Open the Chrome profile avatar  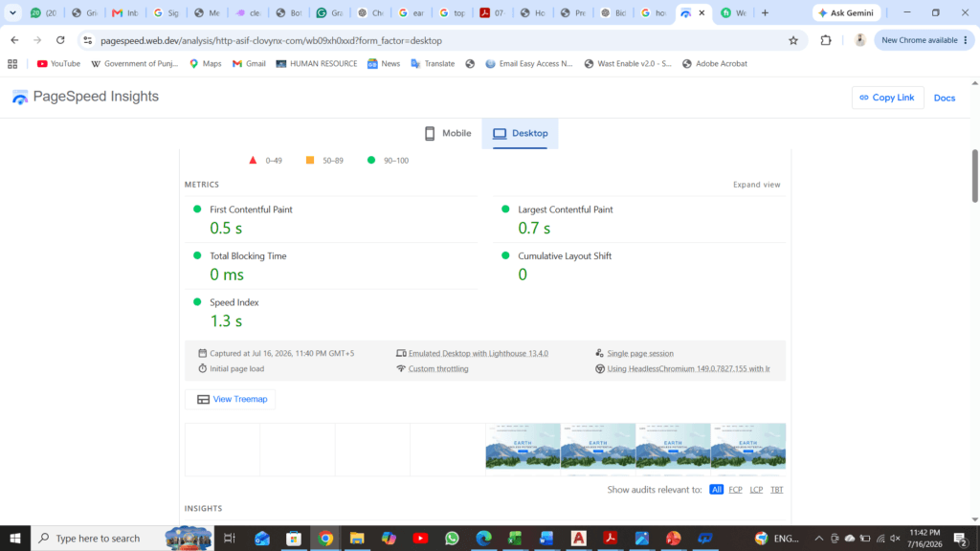[860, 40]
